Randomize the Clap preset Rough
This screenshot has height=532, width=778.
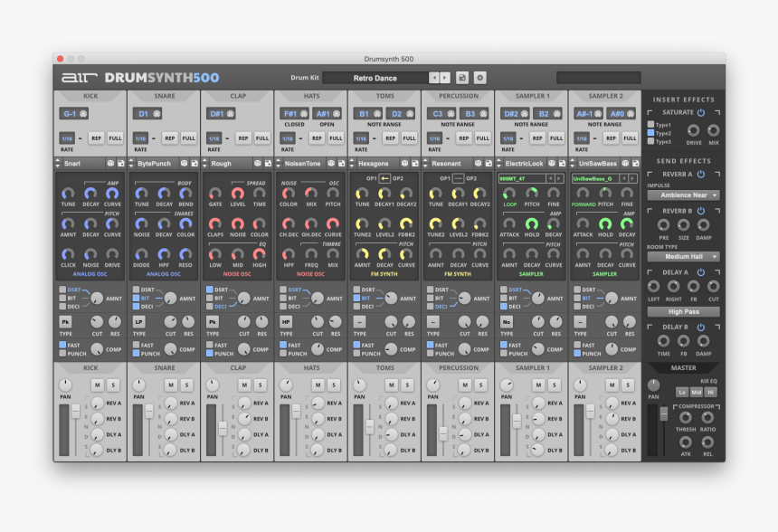pyautogui.click(x=258, y=163)
